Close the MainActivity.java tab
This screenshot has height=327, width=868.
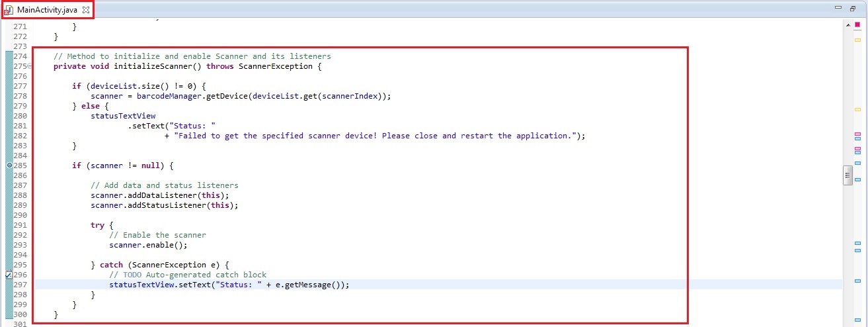point(85,9)
